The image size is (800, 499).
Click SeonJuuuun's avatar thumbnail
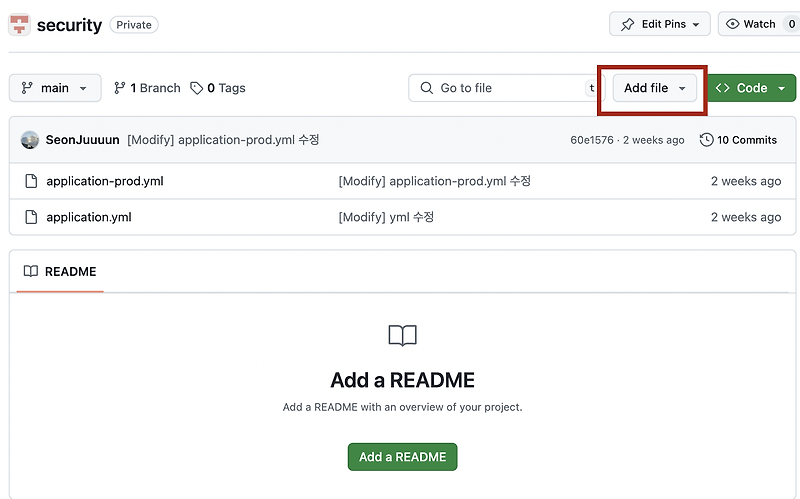tap(30, 140)
